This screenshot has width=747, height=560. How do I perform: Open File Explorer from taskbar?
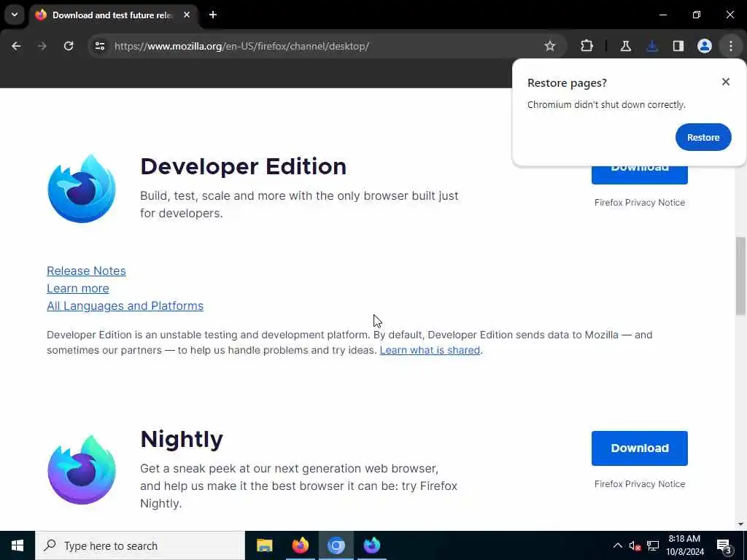[x=264, y=545]
